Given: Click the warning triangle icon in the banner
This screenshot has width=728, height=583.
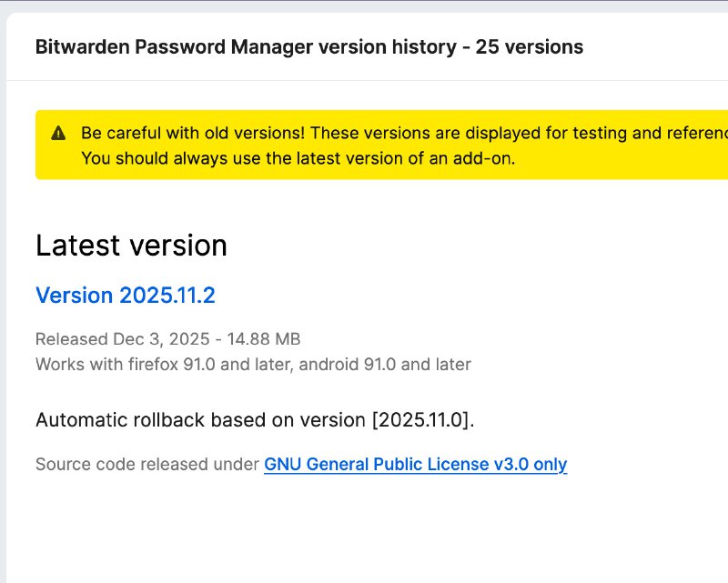Looking at the screenshot, I should [x=58, y=134].
